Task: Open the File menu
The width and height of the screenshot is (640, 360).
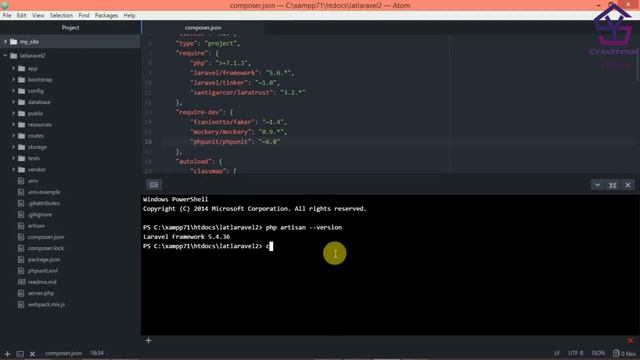Action: [7, 16]
